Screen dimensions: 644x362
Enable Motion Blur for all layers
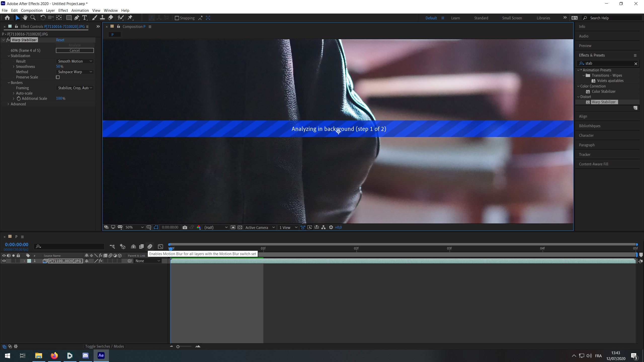(150, 247)
